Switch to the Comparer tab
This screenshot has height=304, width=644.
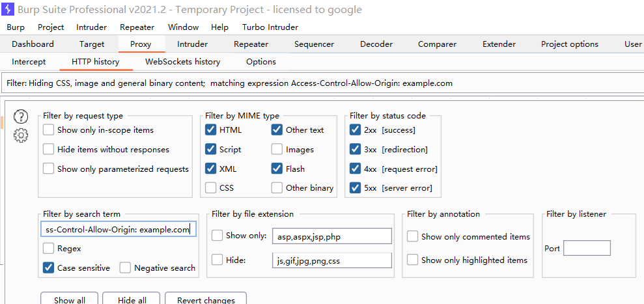[437, 44]
